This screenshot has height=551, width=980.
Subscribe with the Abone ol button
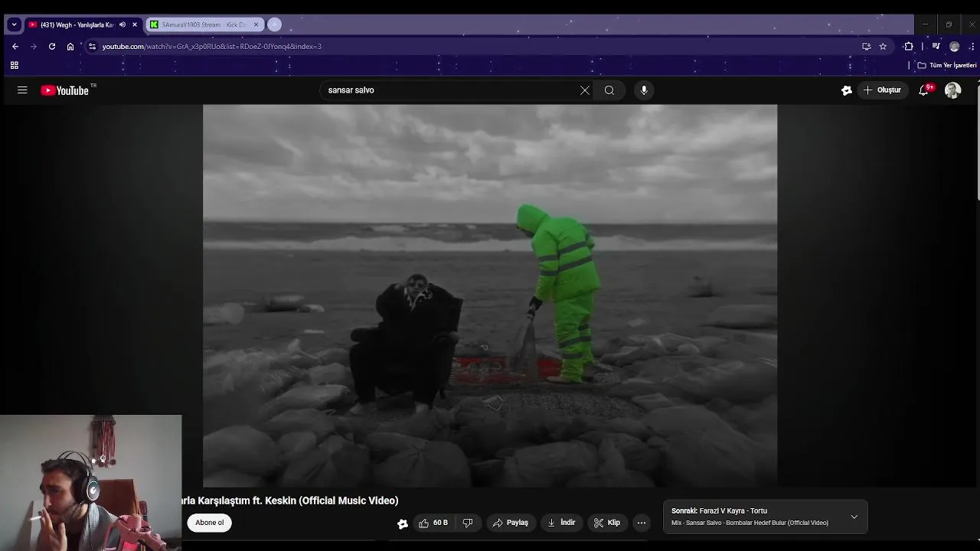pos(209,523)
